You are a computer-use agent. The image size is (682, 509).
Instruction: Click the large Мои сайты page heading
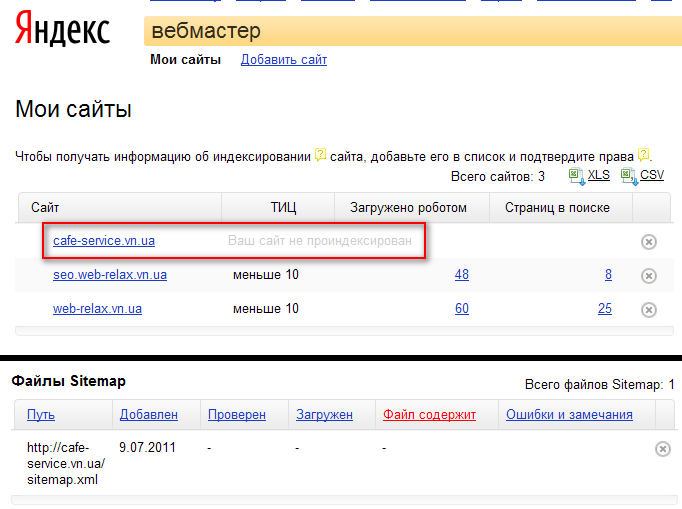74,109
